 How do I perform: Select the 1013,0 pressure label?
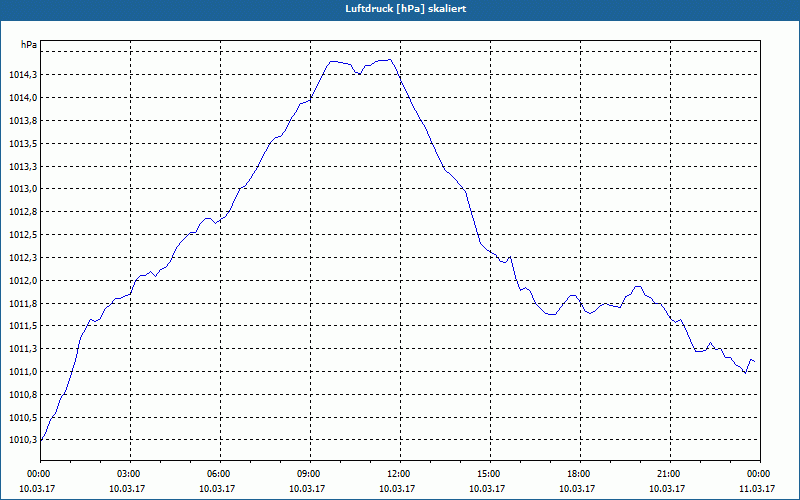(23, 189)
